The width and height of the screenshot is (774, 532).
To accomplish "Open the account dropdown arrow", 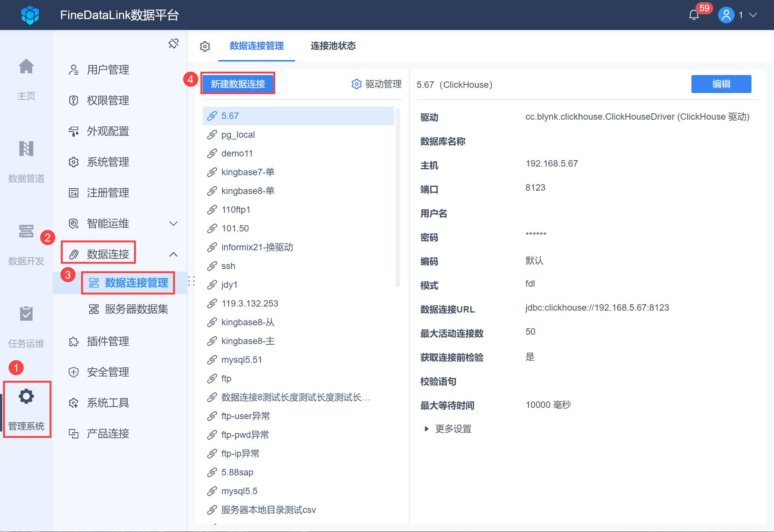I will pos(753,15).
